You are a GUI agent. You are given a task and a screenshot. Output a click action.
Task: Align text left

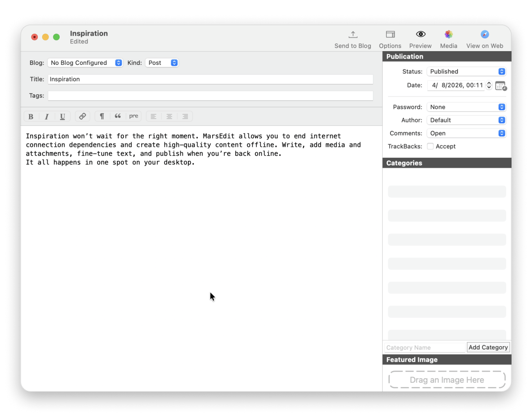pos(153,116)
